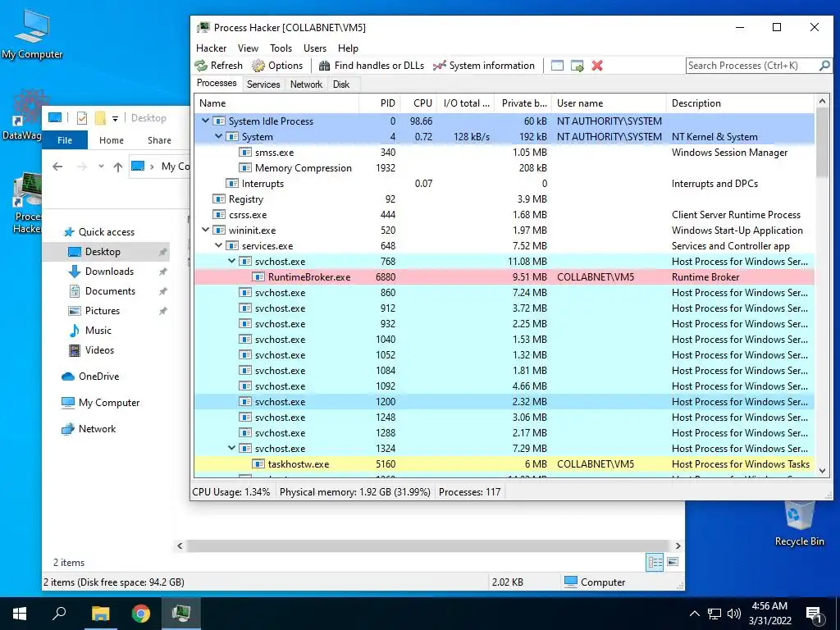The image size is (840, 630).
Task: Click Physical memory status entry
Action: pos(354,492)
